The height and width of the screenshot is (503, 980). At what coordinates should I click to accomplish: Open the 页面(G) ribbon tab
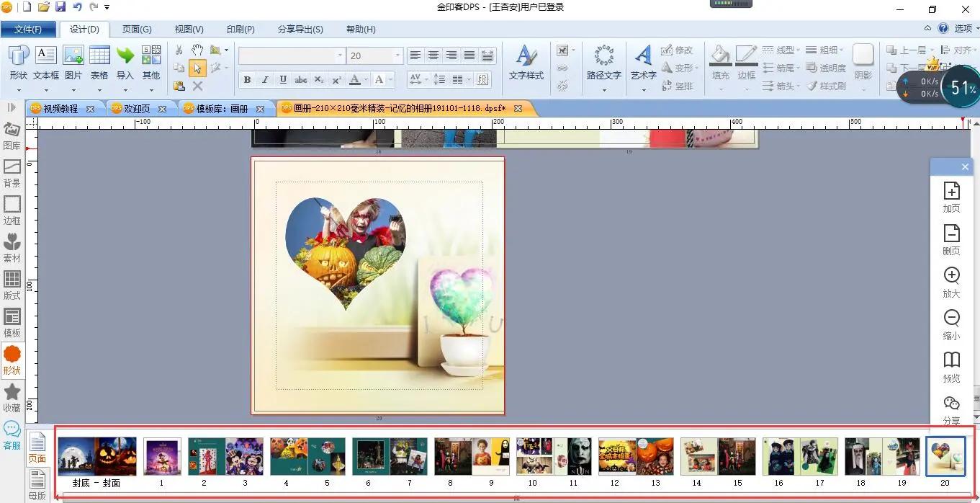(x=137, y=30)
